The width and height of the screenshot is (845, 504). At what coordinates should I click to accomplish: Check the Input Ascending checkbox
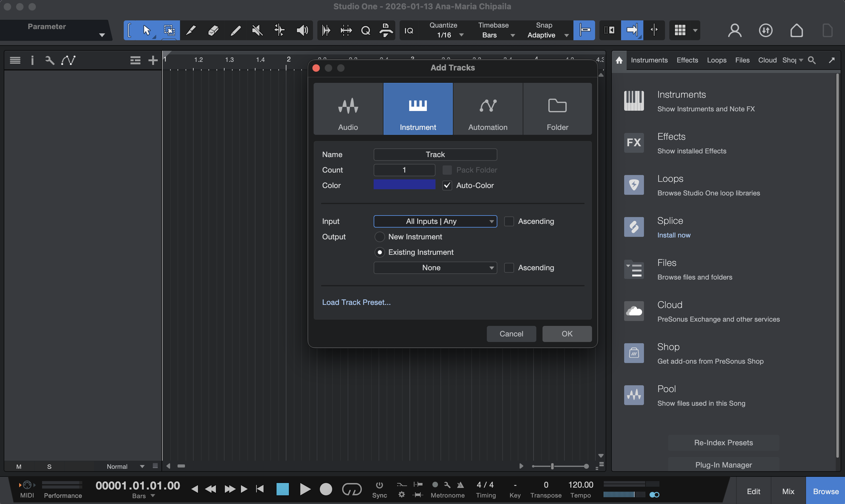pos(509,221)
